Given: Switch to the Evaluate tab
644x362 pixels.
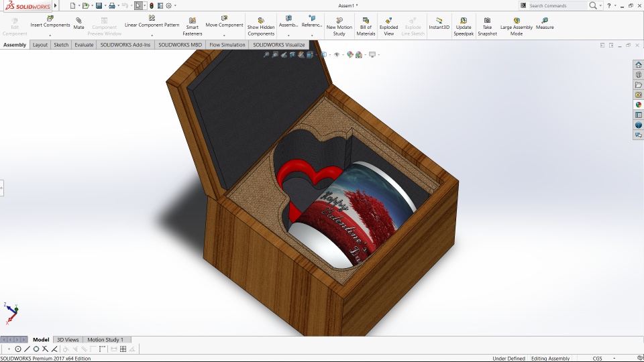Looking at the screenshot, I should pos(84,45).
